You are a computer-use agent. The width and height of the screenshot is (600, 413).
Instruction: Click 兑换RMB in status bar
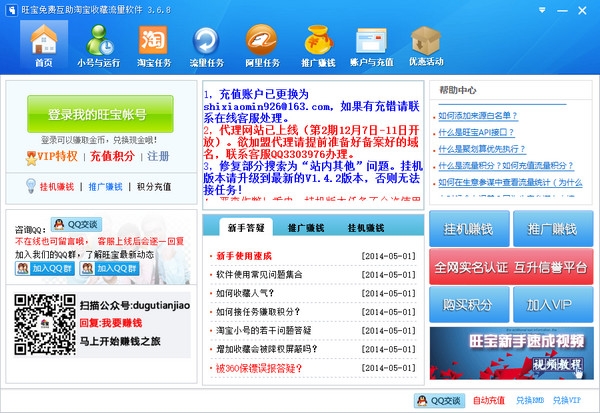point(530,400)
